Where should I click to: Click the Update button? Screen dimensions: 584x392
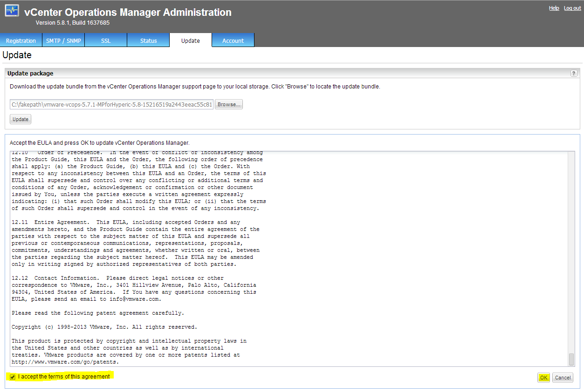20,119
